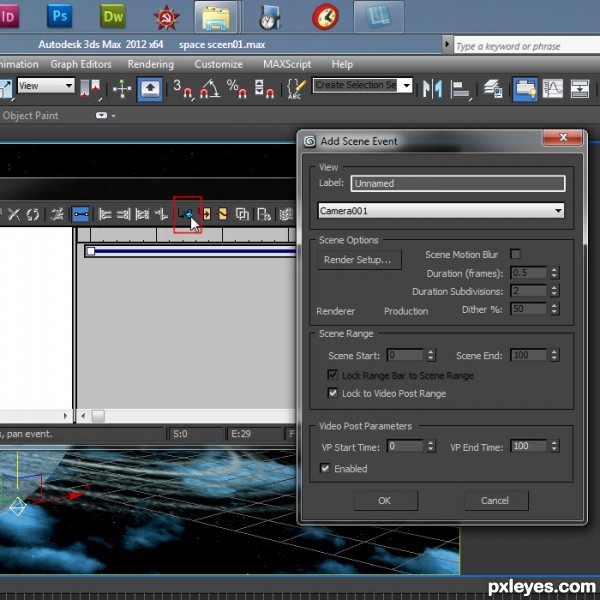
Task: Click the Add Image Output Event icon
Action: pos(264,214)
